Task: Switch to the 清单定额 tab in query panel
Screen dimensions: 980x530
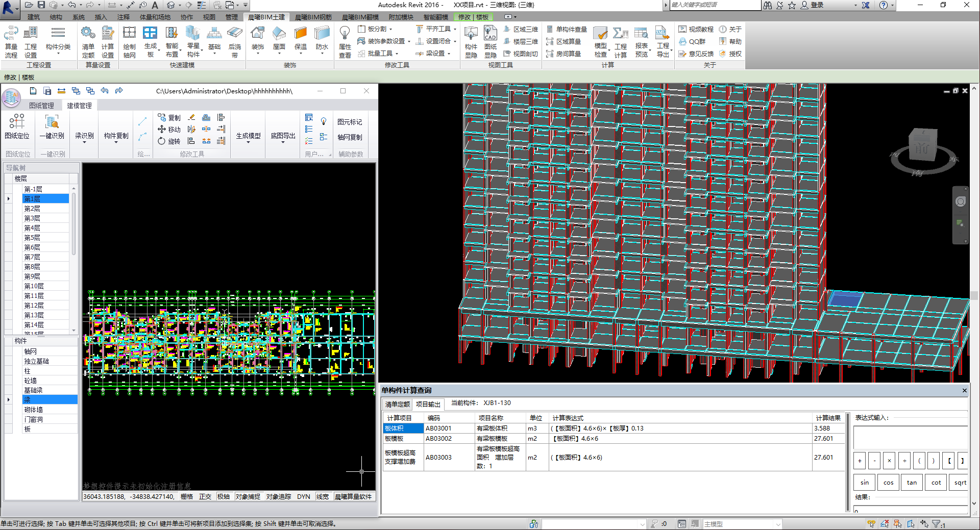Action: [398, 404]
